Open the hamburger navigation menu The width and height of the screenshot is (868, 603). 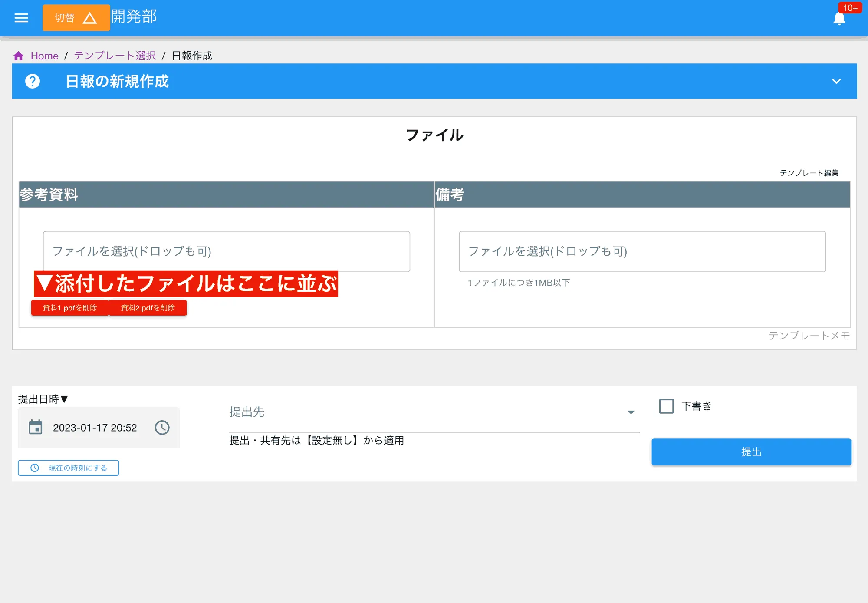pyautogui.click(x=21, y=17)
